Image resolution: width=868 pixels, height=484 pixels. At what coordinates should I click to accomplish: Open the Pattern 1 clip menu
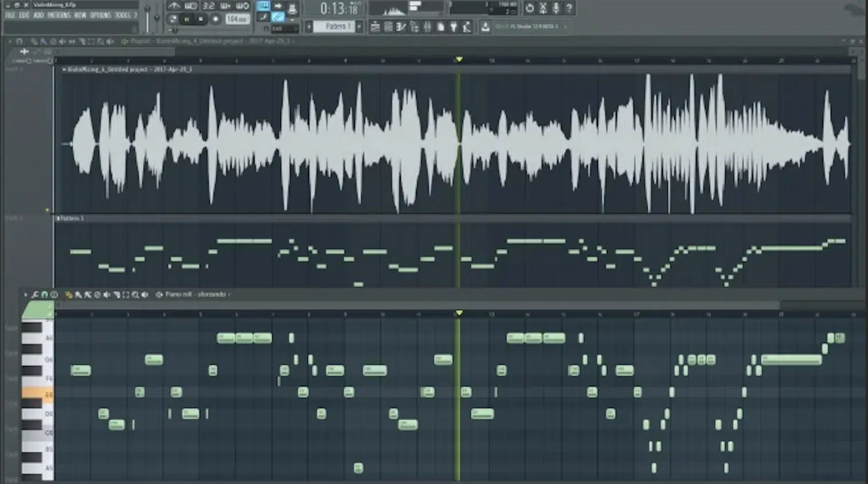pos(58,218)
